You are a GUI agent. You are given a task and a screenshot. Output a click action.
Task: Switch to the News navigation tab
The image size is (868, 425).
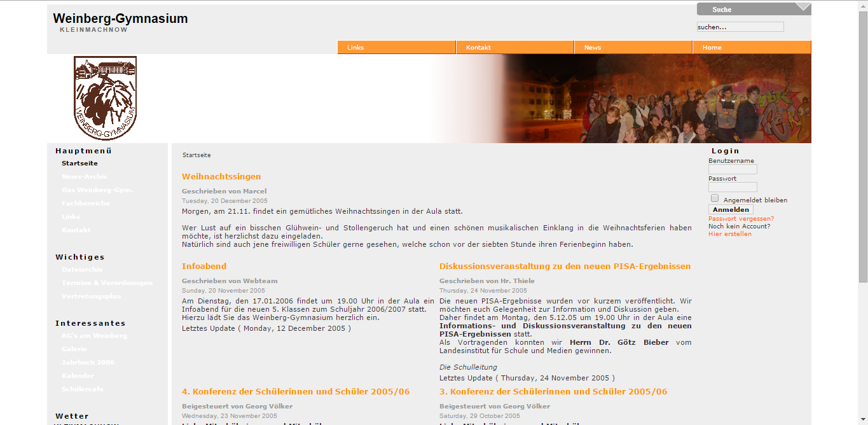point(633,48)
